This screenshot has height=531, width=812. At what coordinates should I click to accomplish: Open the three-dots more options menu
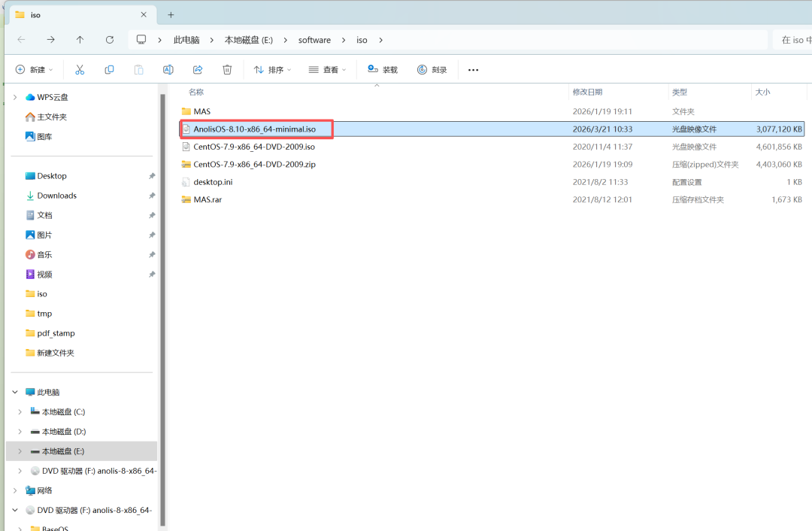(474, 70)
